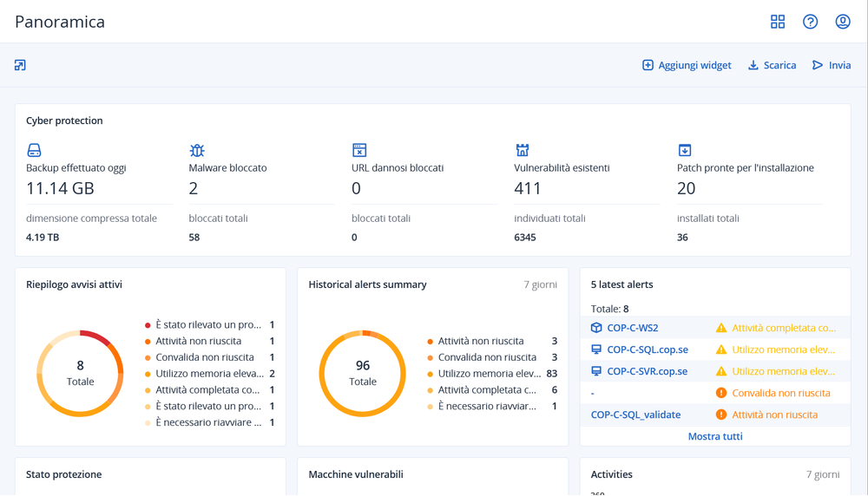Screen dimensions: 868x496
Task: Click the 7 giorni label in Activities widget
Action: tap(823, 474)
